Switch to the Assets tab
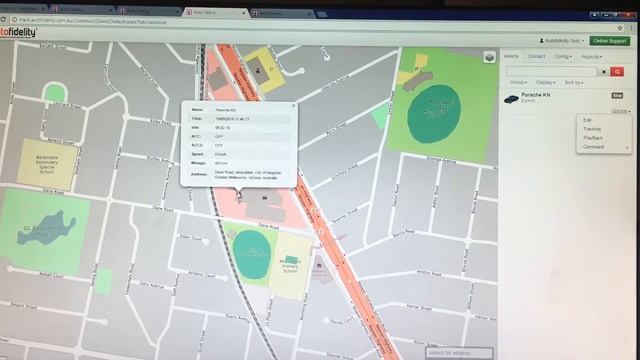The height and width of the screenshot is (360, 640). pos(511,56)
